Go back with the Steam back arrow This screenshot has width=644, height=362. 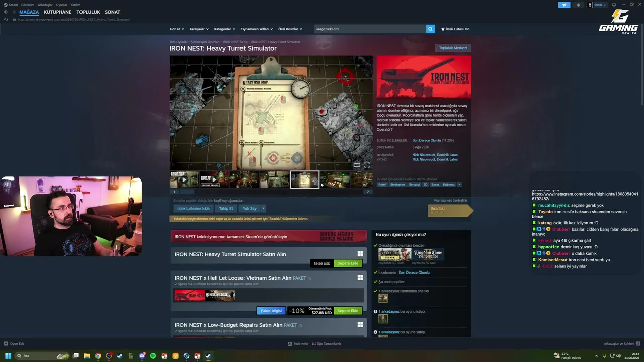pyautogui.click(x=6, y=12)
